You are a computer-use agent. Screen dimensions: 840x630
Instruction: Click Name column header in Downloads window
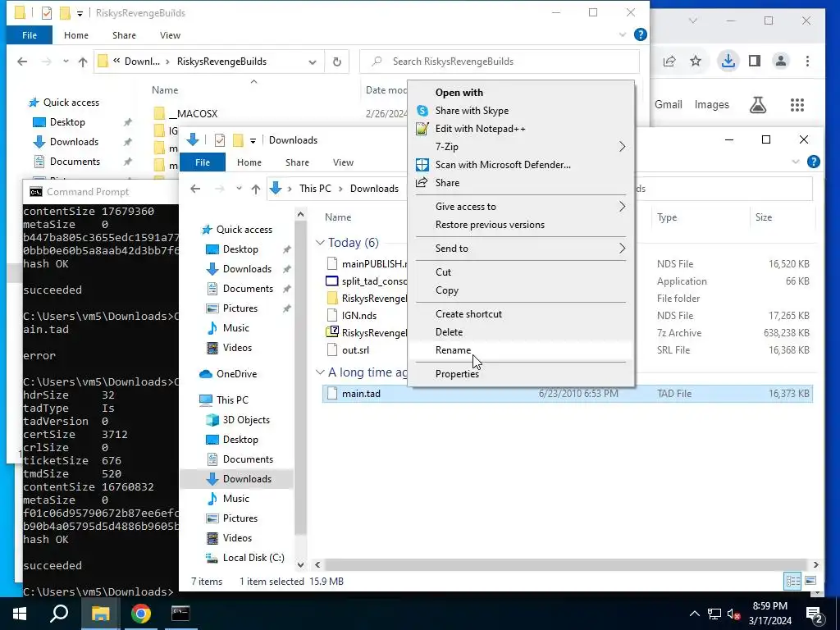click(x=338, y=217)
